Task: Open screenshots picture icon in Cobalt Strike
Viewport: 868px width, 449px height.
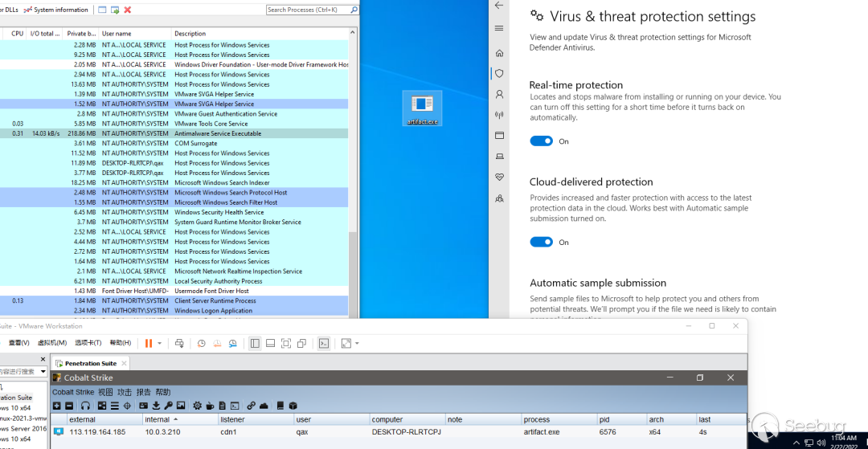Action: (x=181, y=406)
